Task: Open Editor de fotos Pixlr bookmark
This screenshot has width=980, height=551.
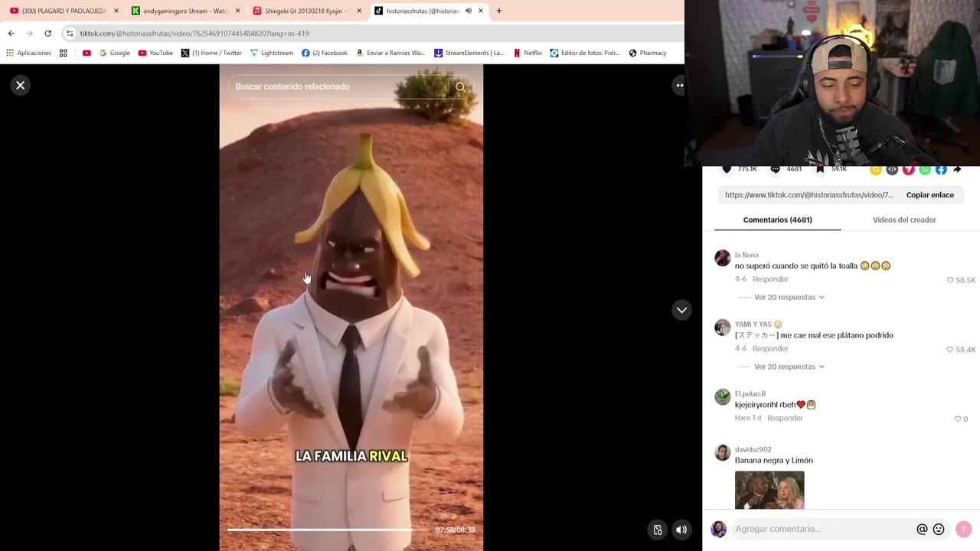Action: pos(585,53)
